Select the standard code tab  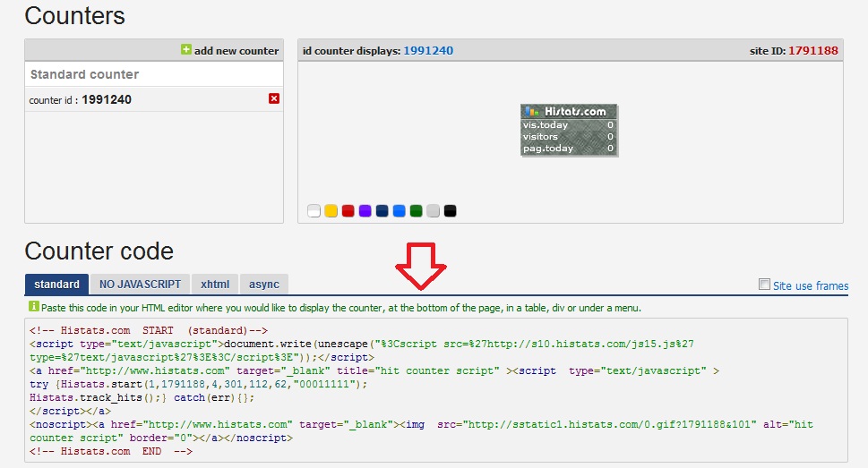56,285
